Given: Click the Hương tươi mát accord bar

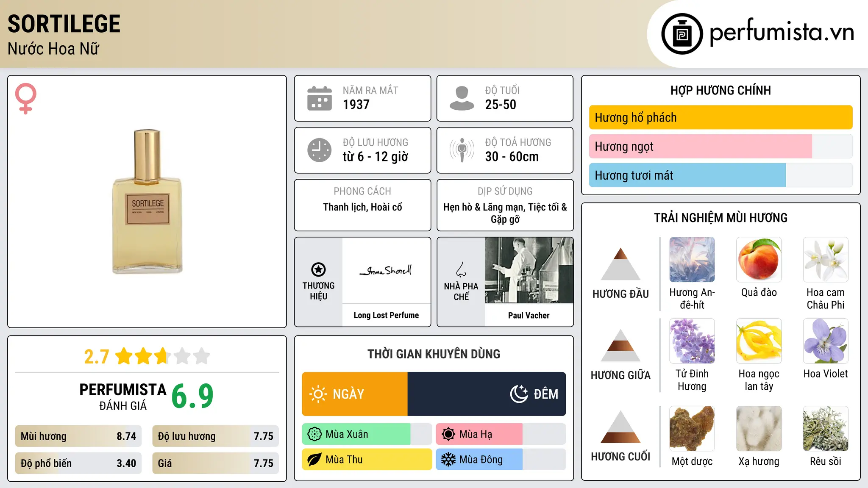Looking at the screenshot, I should coord(721,175).
